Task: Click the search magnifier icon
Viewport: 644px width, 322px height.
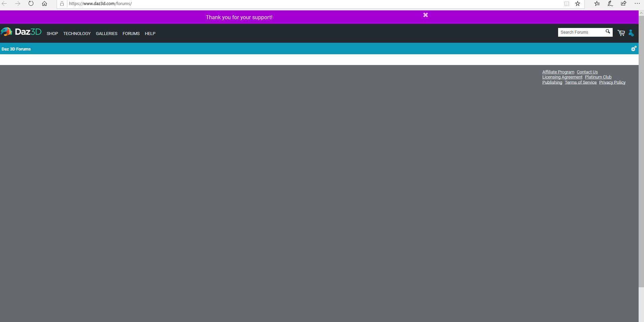Action: click(608, 32)
